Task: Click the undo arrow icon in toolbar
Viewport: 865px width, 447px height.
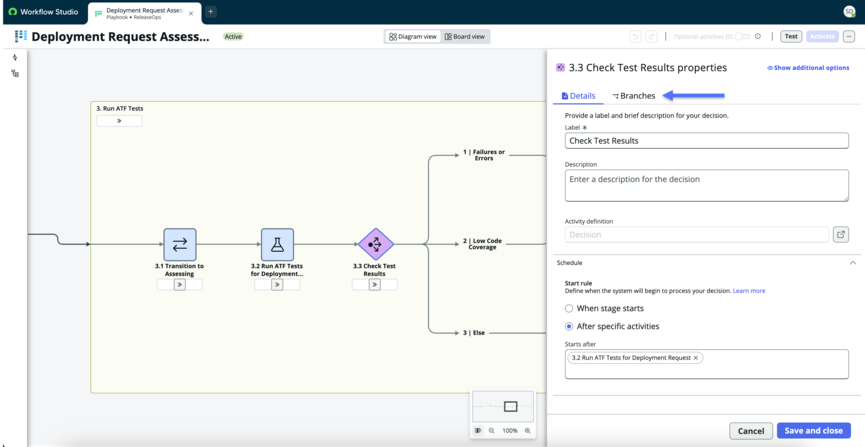Action: tap(636, 36)
